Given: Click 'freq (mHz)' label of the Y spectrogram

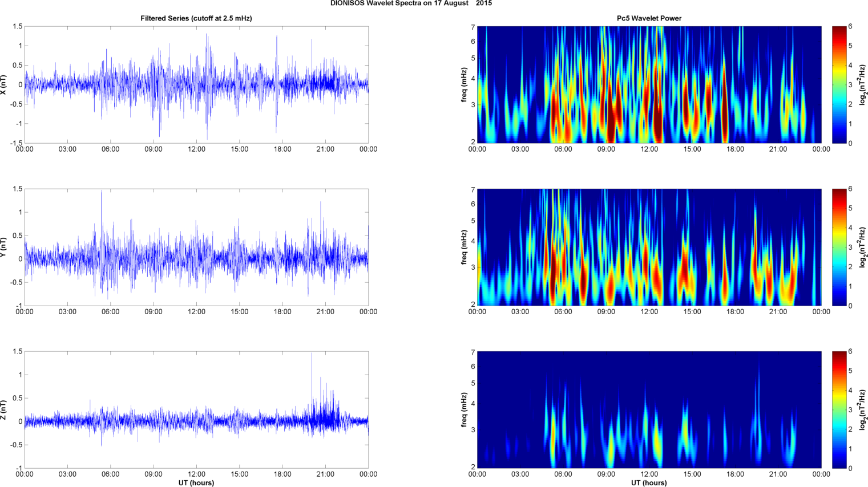Looking at the screenshot, I should click(x=465, y=247).
